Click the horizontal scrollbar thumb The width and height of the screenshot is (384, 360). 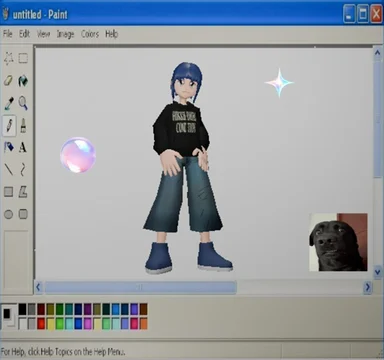[140, 287]
